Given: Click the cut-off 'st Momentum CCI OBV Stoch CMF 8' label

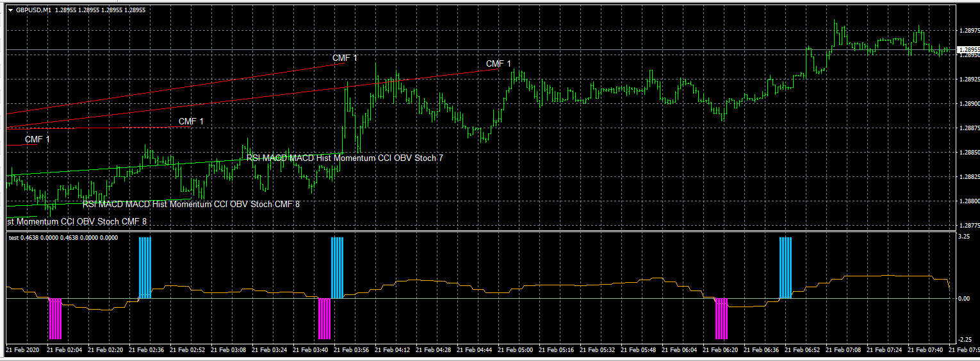Looking at the screenshot, I should pos(77,221).
